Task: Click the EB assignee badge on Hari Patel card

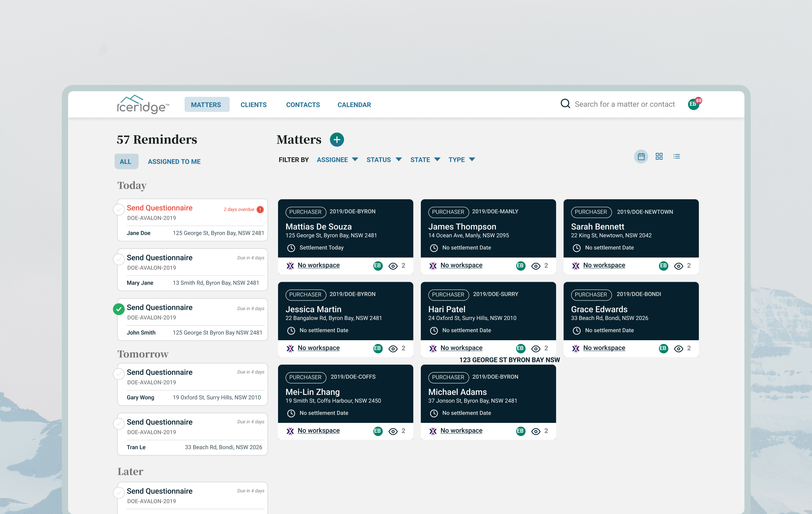Action: tap(520, 348)
